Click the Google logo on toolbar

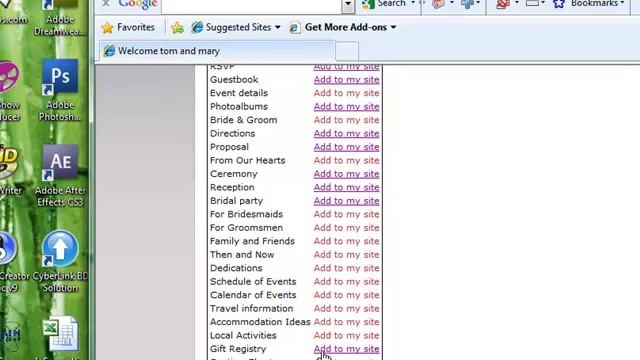pos(138,4)
